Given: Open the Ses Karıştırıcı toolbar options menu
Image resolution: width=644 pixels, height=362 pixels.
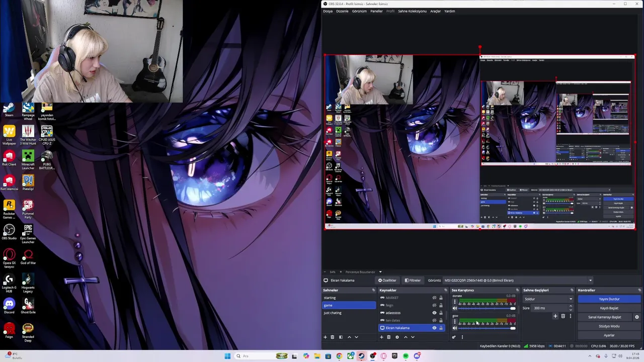Looking at the screenshot, I should (462, 337).
